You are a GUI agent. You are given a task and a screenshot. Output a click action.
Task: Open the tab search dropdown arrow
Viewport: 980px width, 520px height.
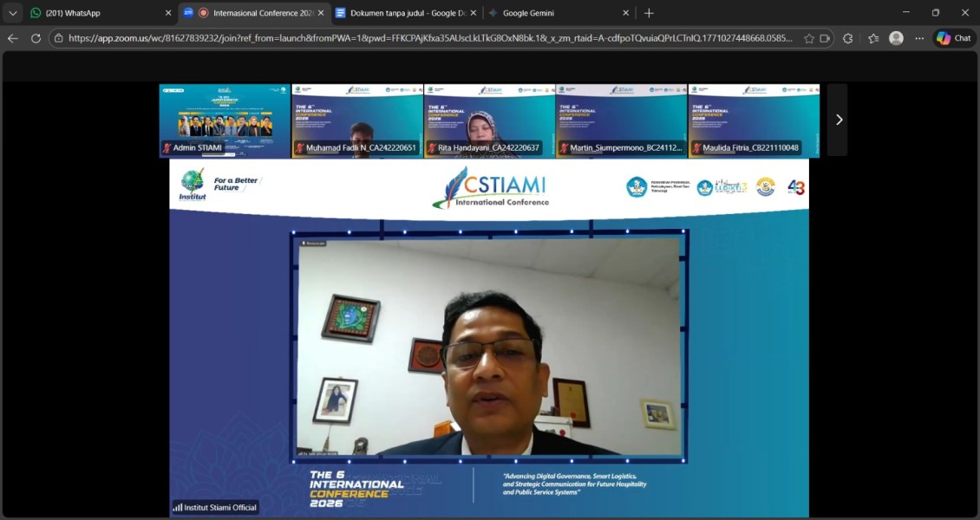[x=13, y=13]
